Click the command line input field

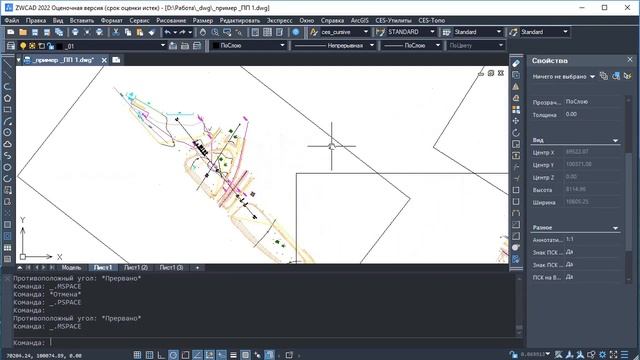coord(265,342)
